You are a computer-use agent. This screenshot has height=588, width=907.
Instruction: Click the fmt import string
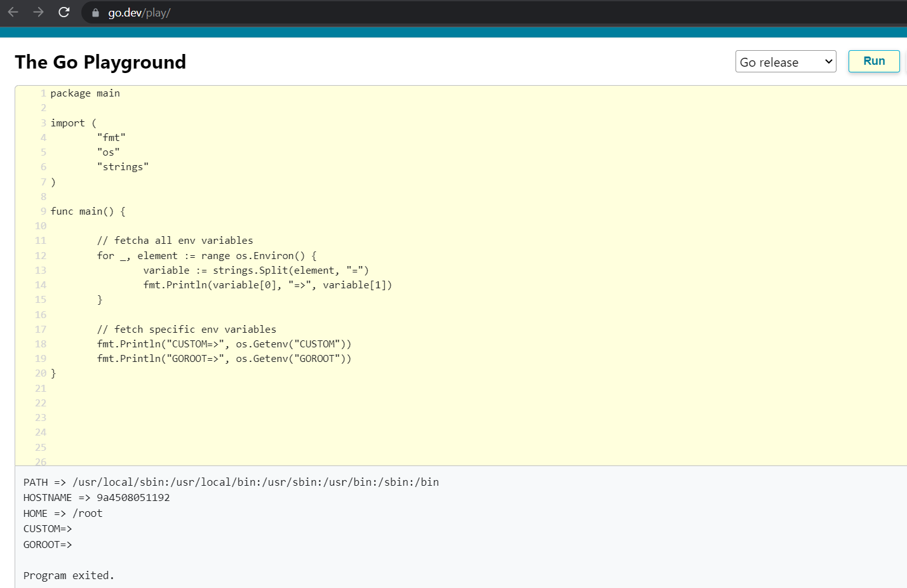pyautogui.click(x=111, y=137)
